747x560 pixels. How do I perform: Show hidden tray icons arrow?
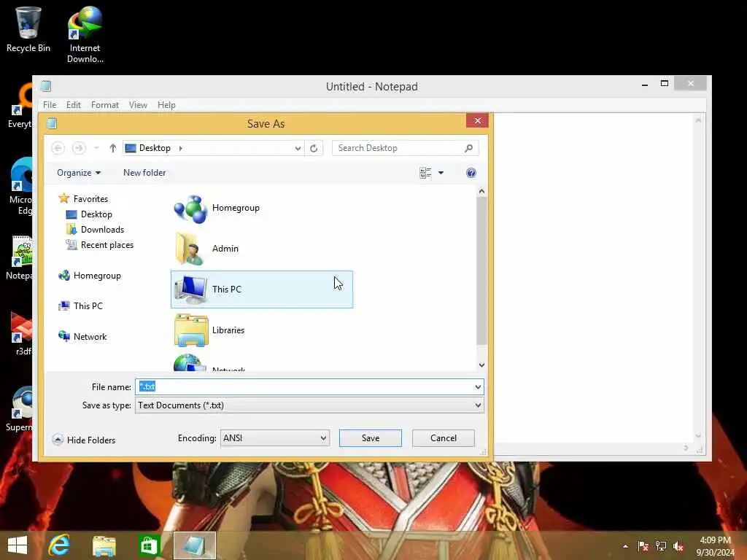click(x=625, y=546)
